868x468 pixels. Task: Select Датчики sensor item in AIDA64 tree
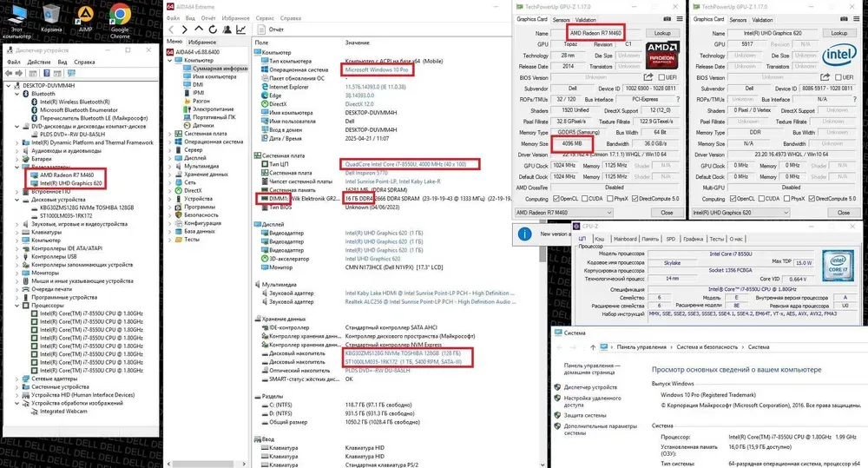[199, 125]
